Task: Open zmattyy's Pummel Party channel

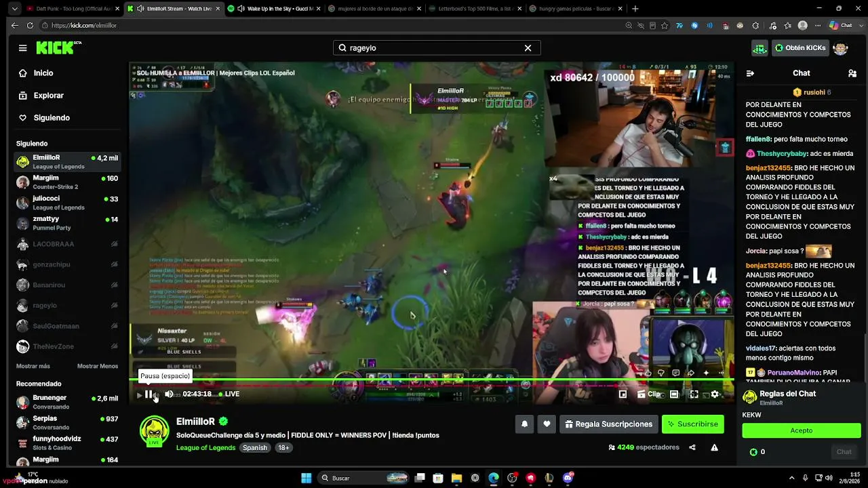Action: click(x=67, y=223)
